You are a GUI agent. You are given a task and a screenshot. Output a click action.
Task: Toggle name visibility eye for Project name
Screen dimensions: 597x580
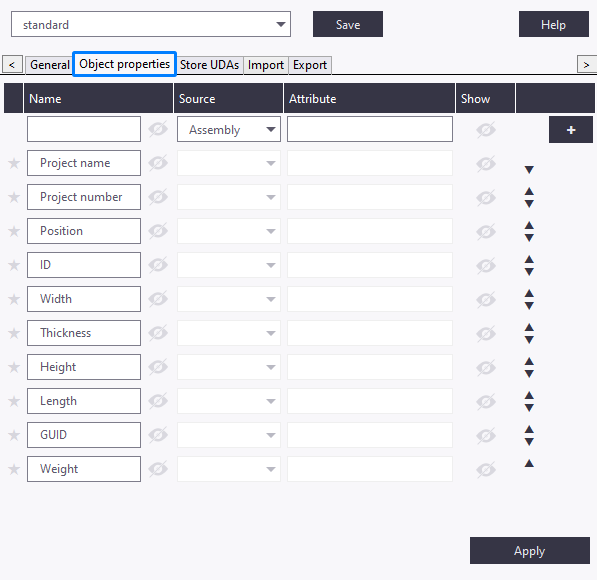click(x=158, y=163)
